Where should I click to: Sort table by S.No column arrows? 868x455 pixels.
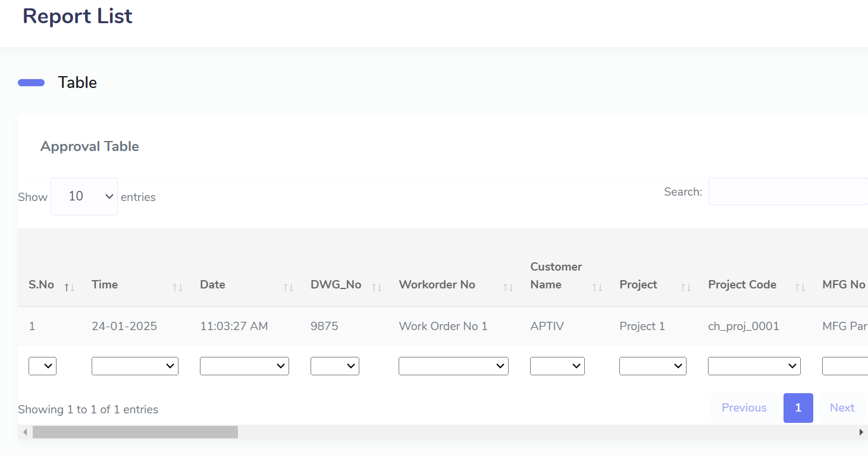pyautogui.click(x=70, y=287)
